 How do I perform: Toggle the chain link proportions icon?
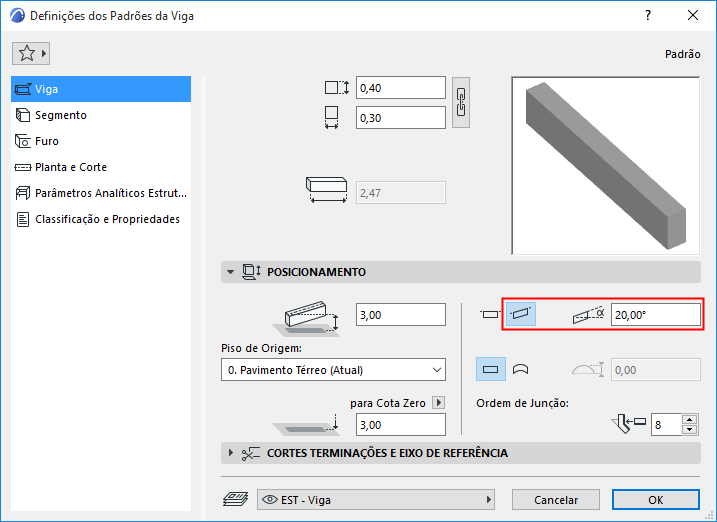click(x=461, y=102)
